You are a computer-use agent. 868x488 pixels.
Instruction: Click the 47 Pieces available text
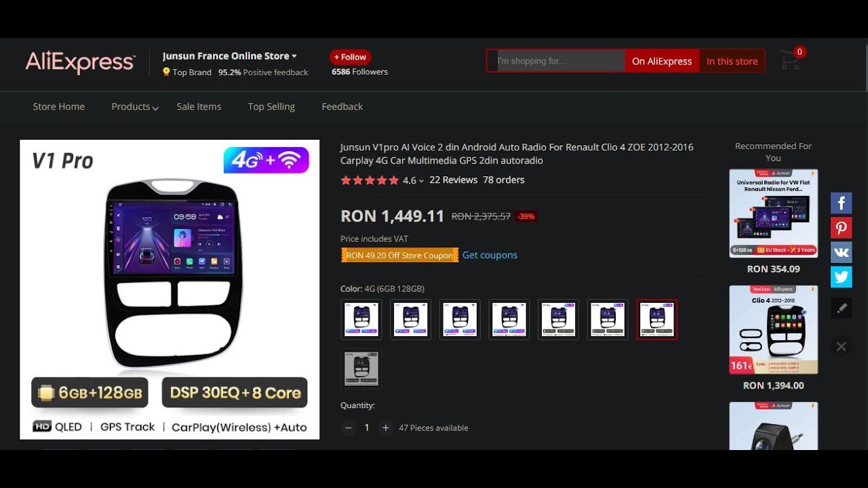pos(433,428)
